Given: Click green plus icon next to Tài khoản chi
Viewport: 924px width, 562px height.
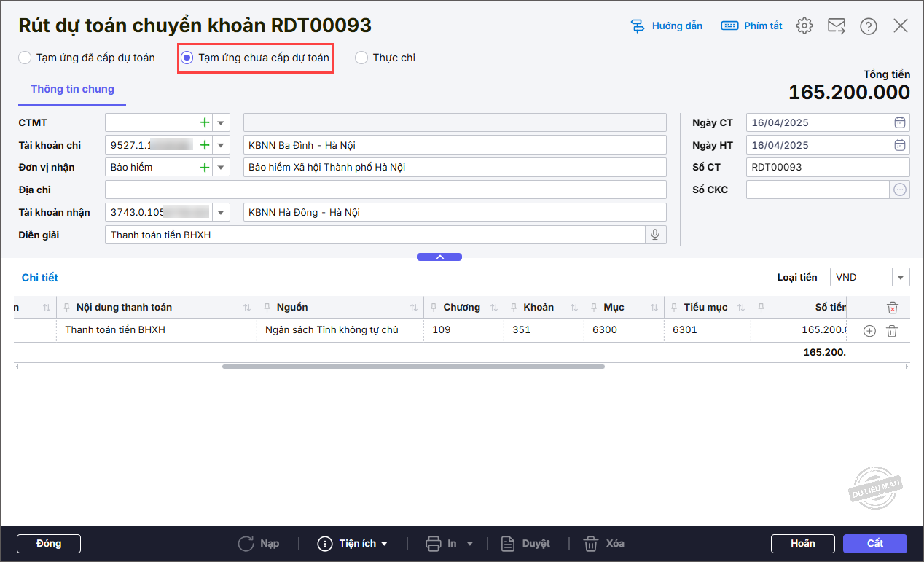Looking at the screenshot, I should [x=205, y=145].
